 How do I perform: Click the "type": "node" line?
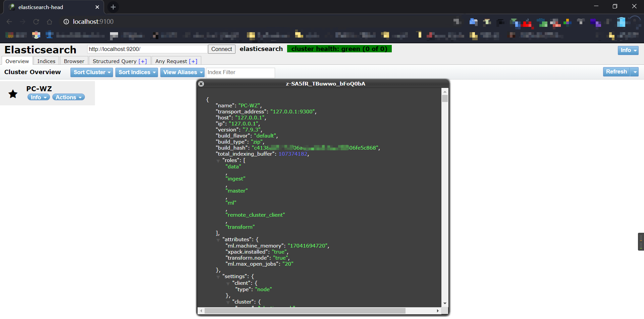pyautogui.click(x=254, y=289)
